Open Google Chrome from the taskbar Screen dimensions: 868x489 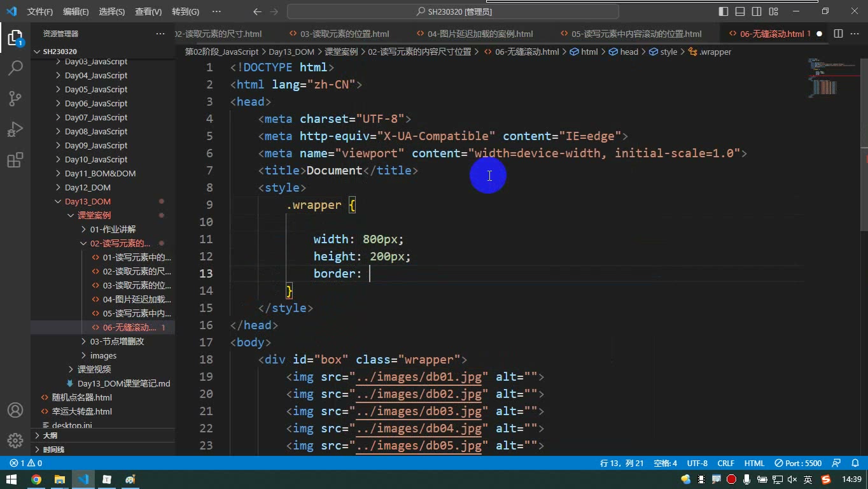(x=36, y=479)
